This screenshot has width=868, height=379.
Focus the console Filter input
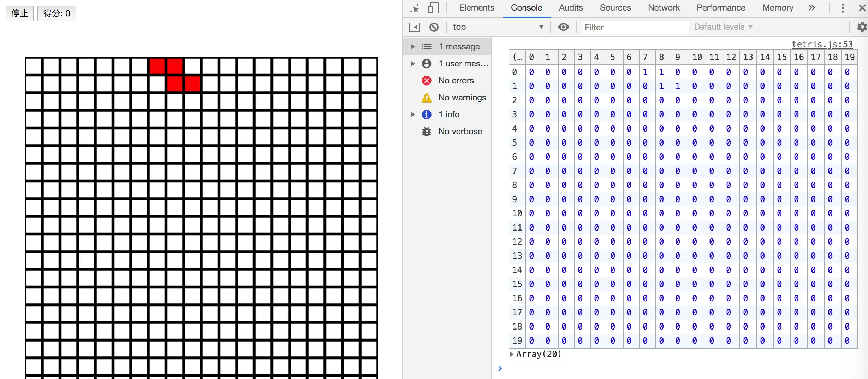click(x=635, y=27)
